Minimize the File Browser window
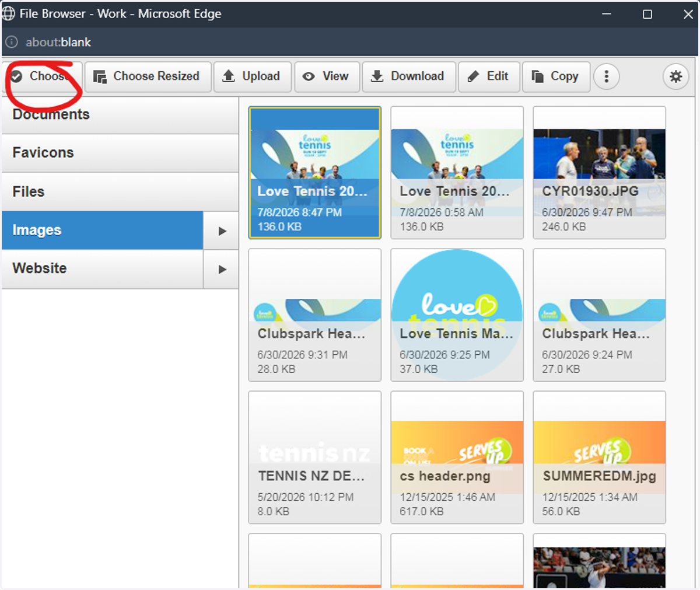The height and width of the screenshot is (590, 700). point(607,14)
